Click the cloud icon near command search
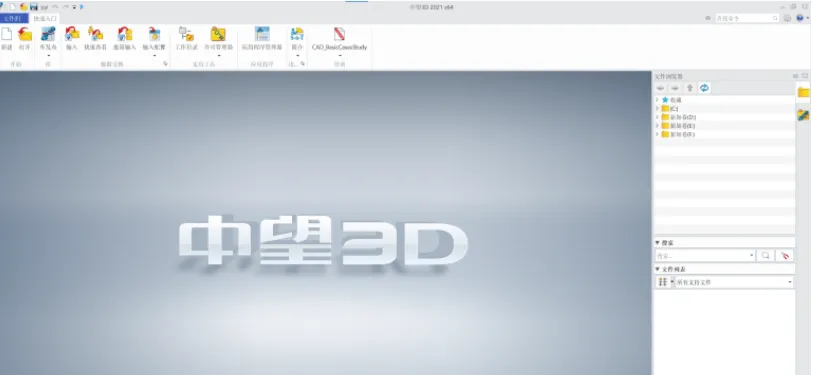 (x=708, y=18)
